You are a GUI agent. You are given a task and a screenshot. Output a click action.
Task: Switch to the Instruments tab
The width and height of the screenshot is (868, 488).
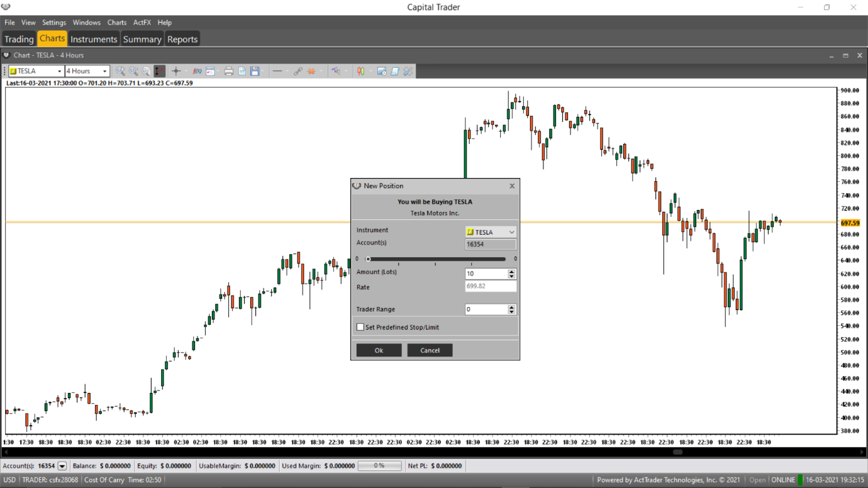point(94,39)
